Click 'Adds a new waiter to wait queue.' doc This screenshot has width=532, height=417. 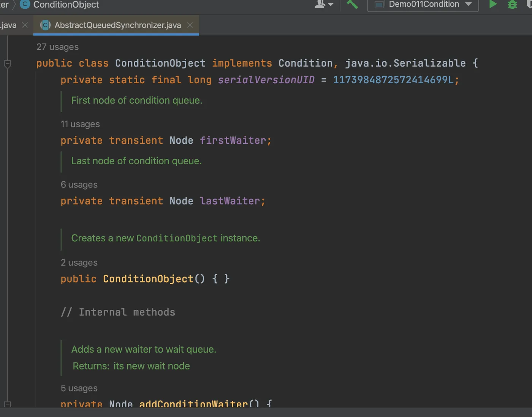click(x=144, y=349)
